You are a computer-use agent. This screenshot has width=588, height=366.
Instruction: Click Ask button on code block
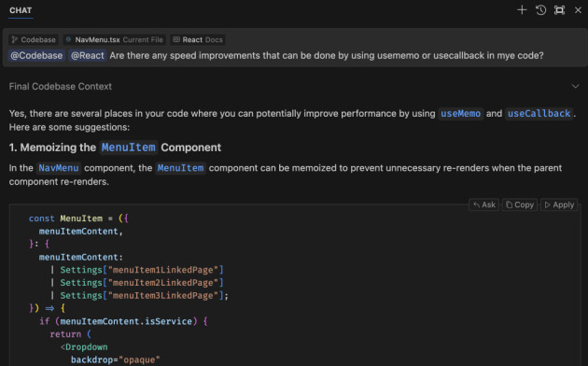tap(483, 204)
